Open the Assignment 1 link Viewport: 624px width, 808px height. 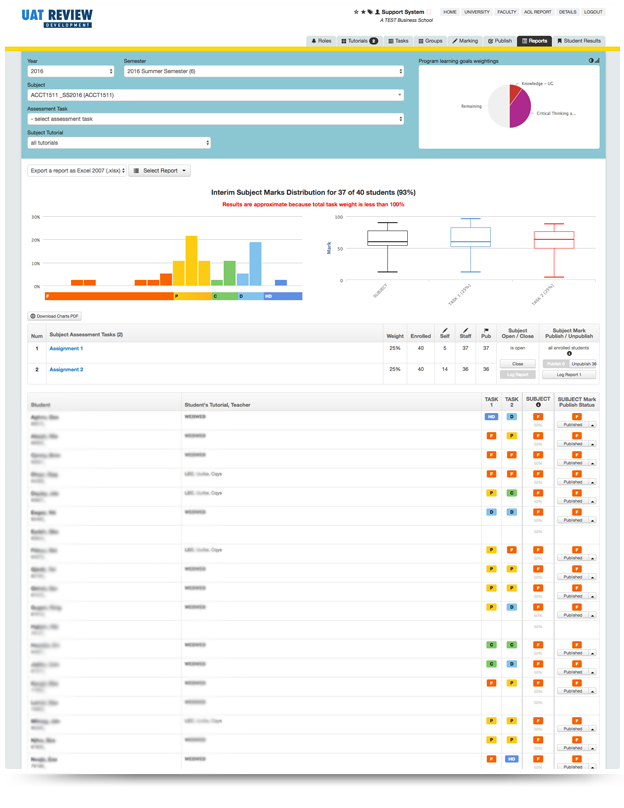[66, 349]
